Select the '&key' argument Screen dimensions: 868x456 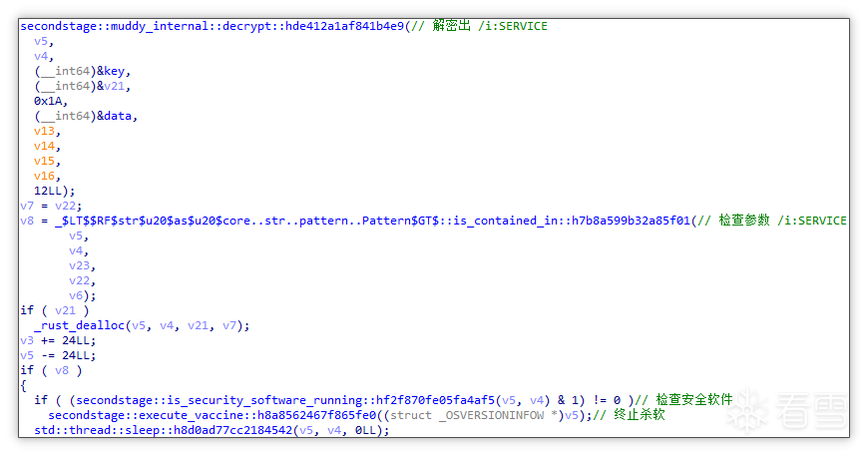pyautogui.click(x=111, y=71)
